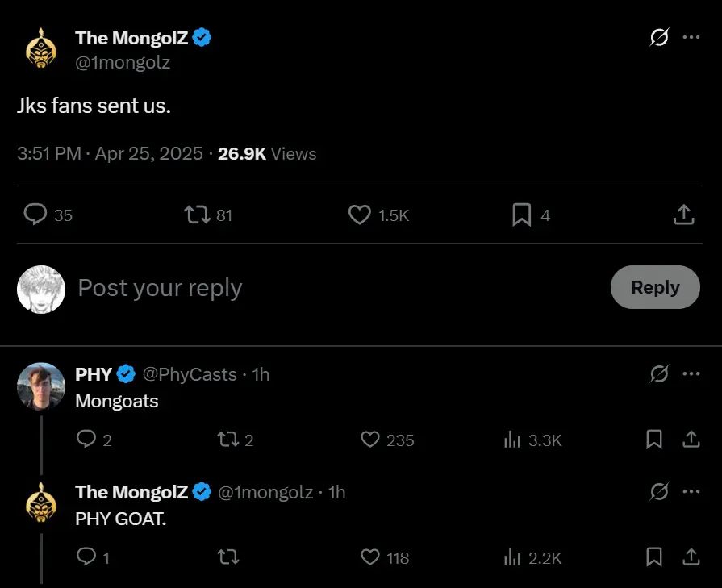Open The MongolZ profile name at top

click(x=131, y=38)
